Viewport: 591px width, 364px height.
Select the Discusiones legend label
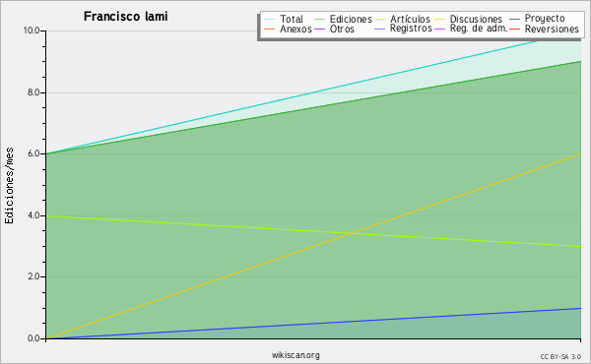476,19
